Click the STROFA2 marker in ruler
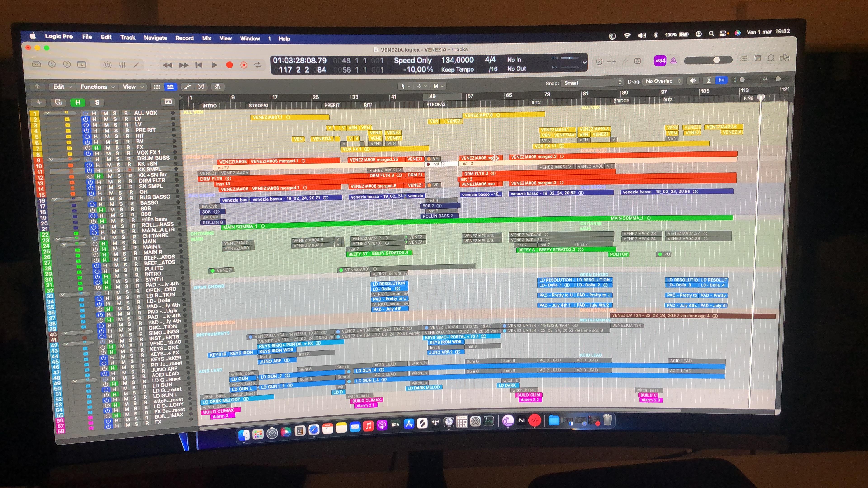Image resolution: width=868 pixels, height=488 pixels. [436, 104]
